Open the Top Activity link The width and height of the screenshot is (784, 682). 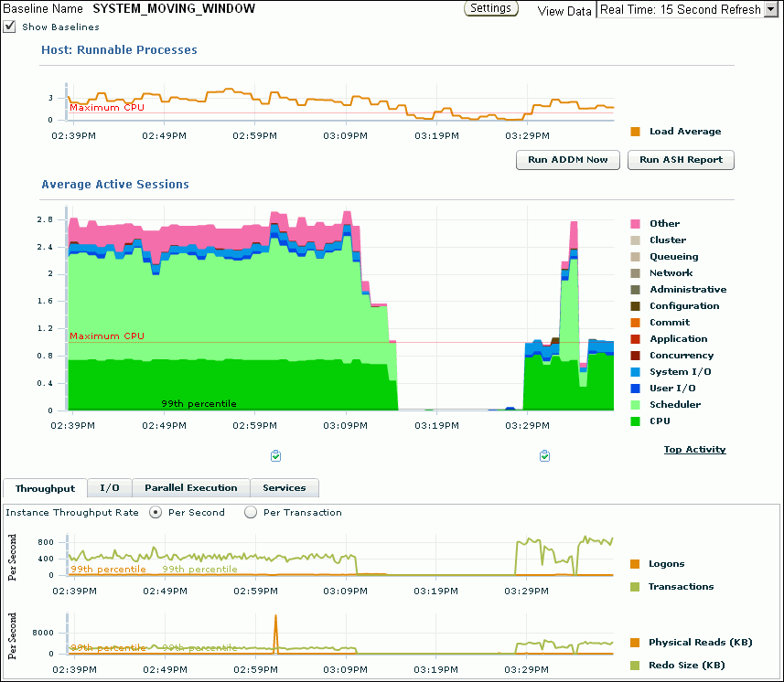click(x=694, y=449)
